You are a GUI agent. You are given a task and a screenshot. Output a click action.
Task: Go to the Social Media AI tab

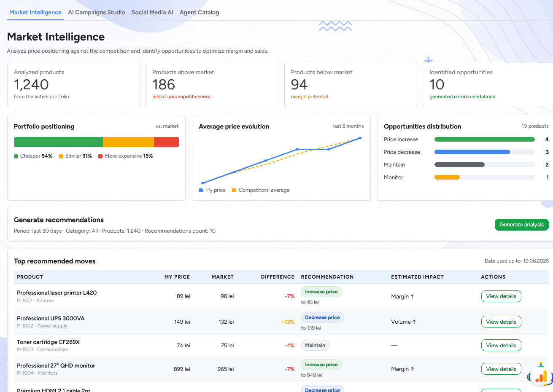(x=152, y=12)
